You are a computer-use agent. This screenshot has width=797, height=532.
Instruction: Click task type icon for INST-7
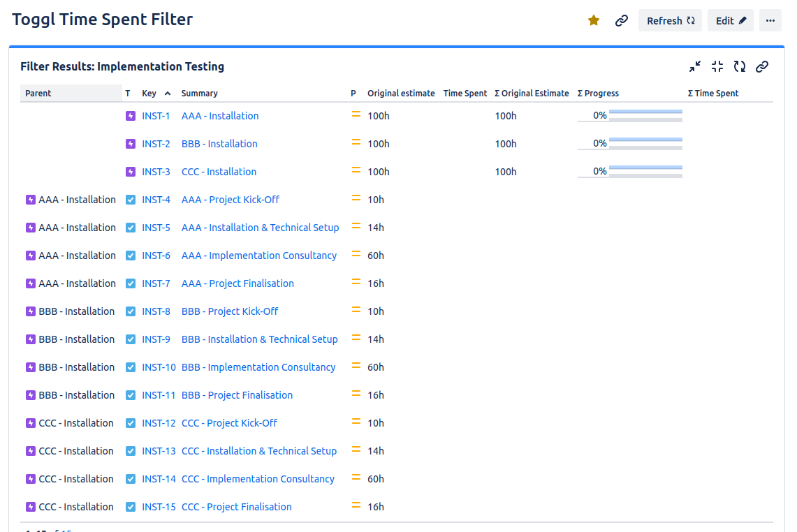coord(131,283)
